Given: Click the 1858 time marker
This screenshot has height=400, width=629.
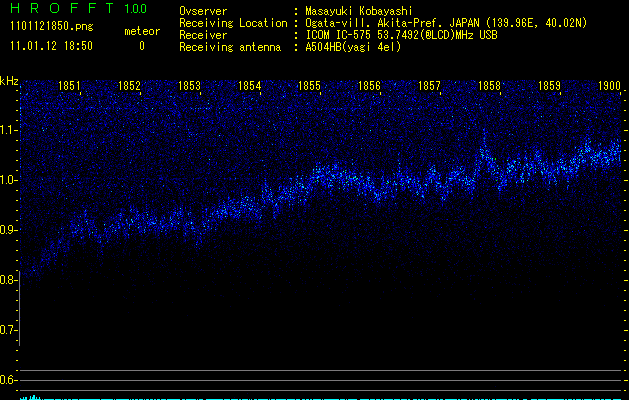Looking at the screenshot, I should pyautogui.click(x=489, y=86).
